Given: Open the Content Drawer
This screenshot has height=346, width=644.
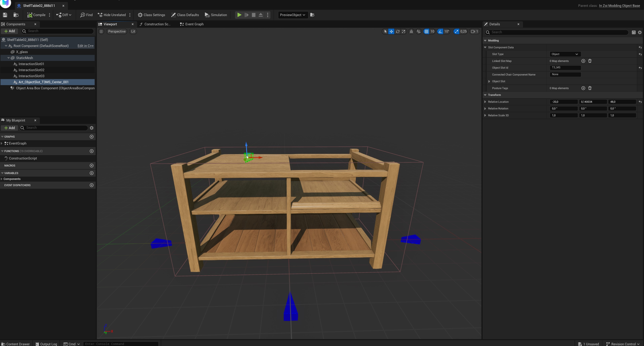Looking at the screenshot, I should 15,344.
